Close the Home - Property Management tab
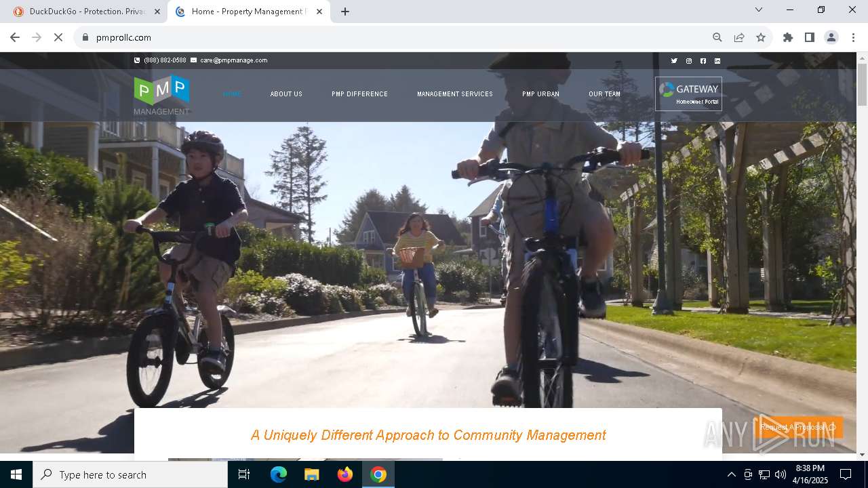Image resolution: width=868 pixels, height=488 pixels. (x=319, y=12)
